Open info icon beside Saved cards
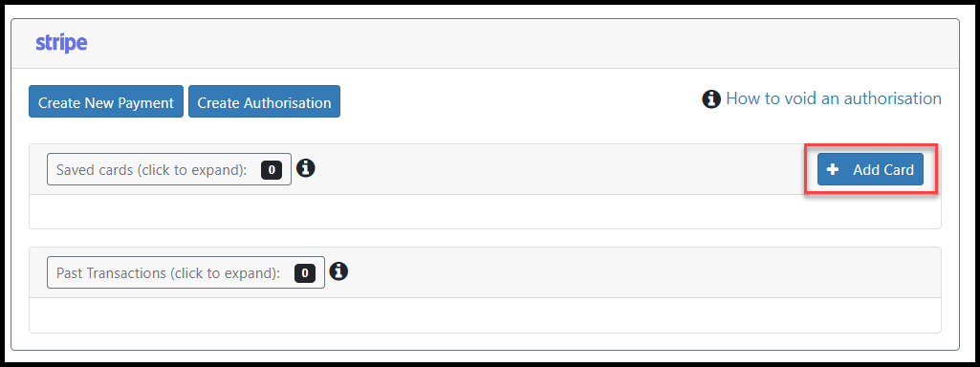980x367 pixels. pos(306,167)
